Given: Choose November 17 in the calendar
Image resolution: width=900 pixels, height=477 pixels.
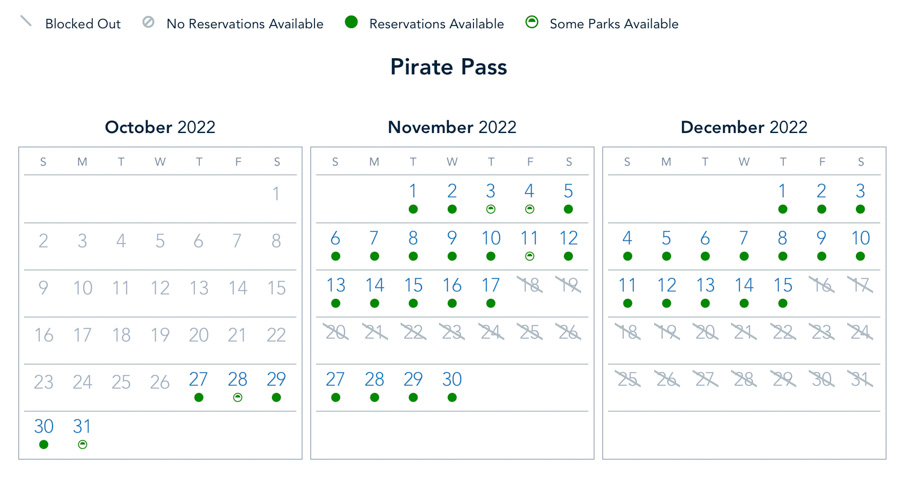Looking at the screenshot, I should pos(491,285).
